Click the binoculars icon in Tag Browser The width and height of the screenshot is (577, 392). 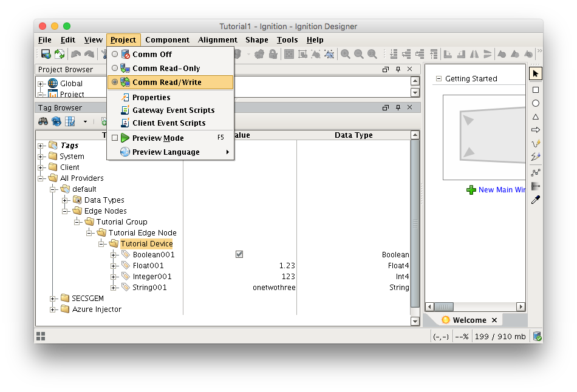point(43,121)
